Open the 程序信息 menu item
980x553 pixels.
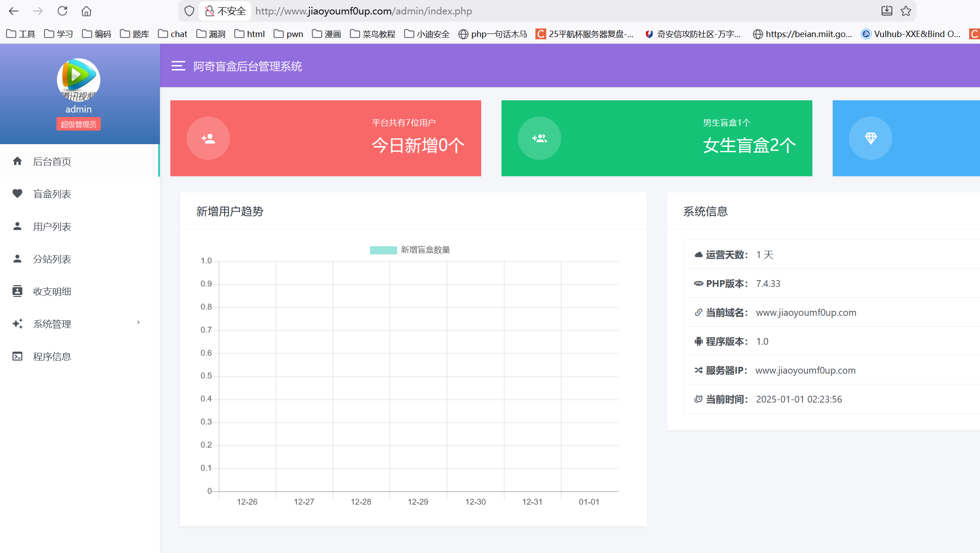(80, 356)
